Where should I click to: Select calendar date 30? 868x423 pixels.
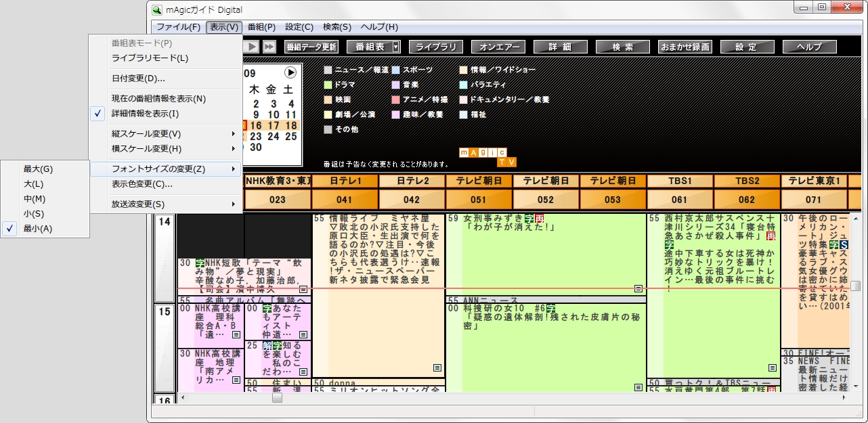[x=256, y=147]
